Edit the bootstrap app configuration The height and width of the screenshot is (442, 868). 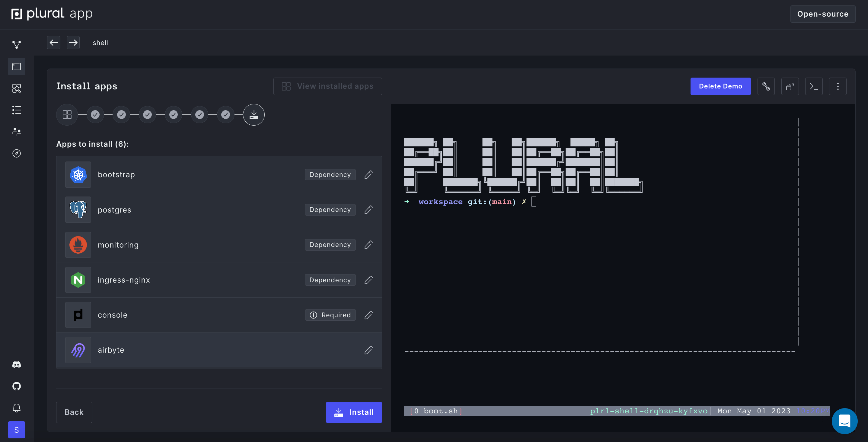368,175
